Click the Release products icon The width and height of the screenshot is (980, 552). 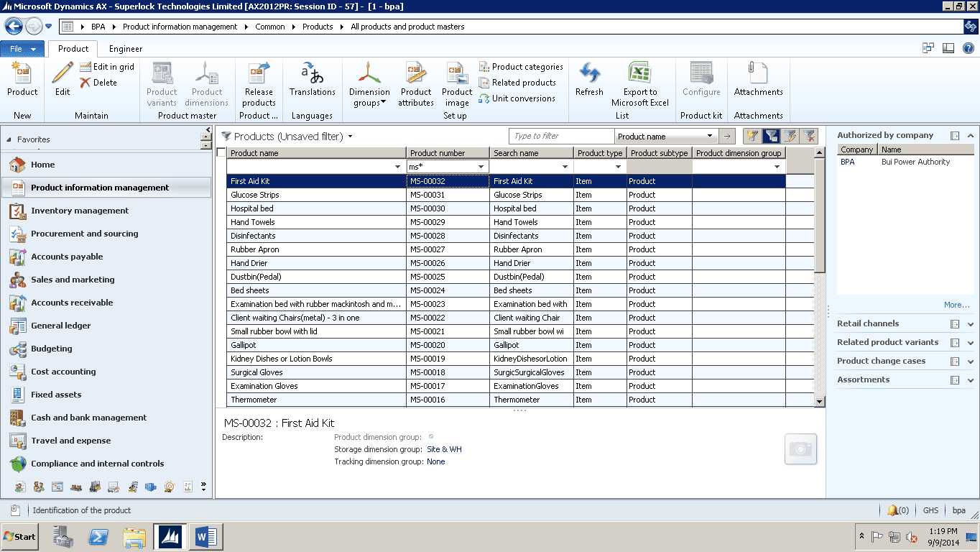pos(258,75)
